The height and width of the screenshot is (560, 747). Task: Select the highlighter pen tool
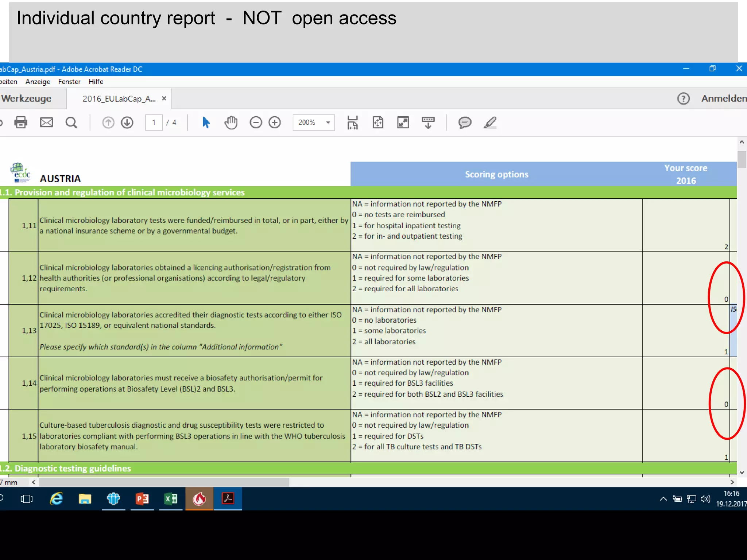point(490,122)
